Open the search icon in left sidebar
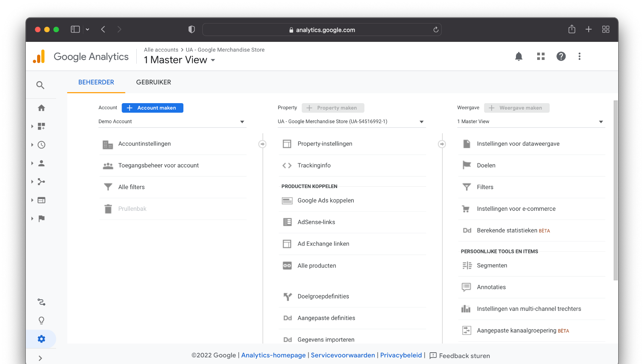Viewport: 644px width, 364px height. click(x=41, y=85)
